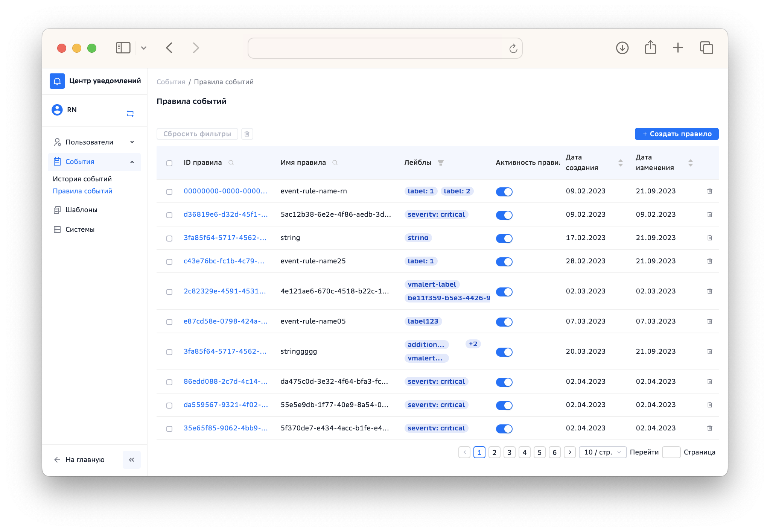Go to page 6

point(555,452)
